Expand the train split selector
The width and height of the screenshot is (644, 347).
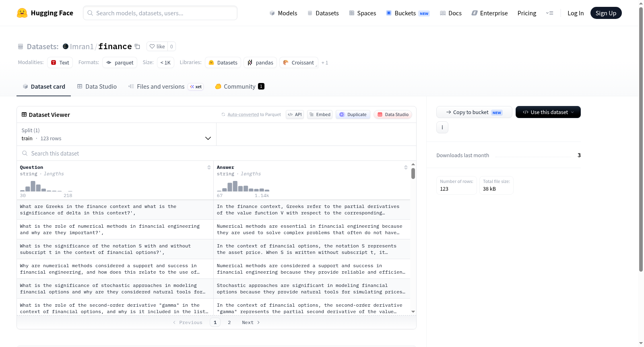pyautogui.click(x=116, y=134)
